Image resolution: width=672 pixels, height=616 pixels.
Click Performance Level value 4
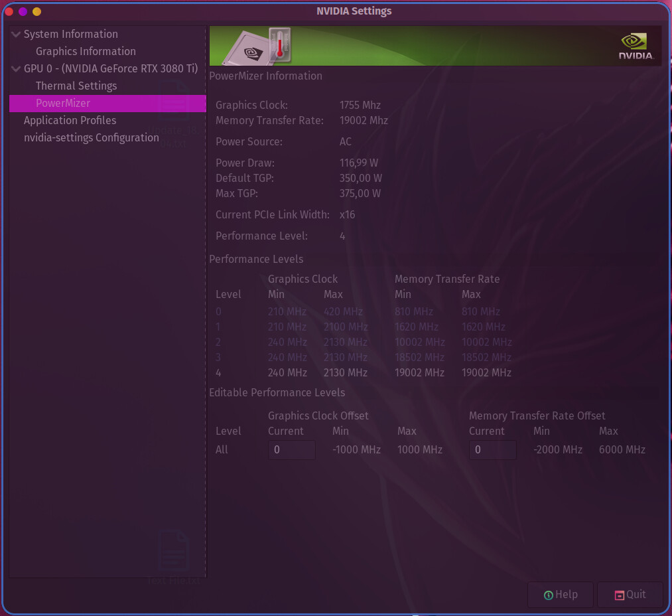[342, 236]
